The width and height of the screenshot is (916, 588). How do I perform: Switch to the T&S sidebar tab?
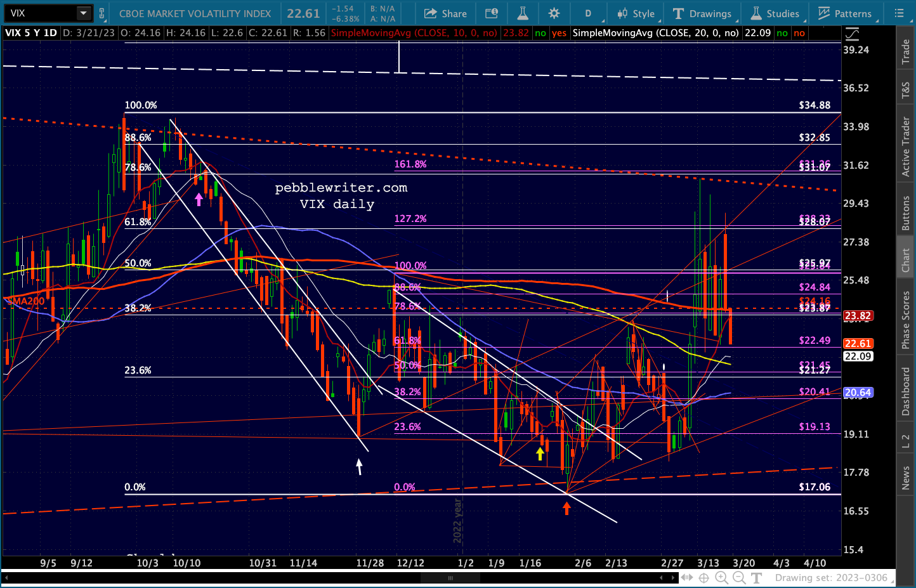(906, 91)
